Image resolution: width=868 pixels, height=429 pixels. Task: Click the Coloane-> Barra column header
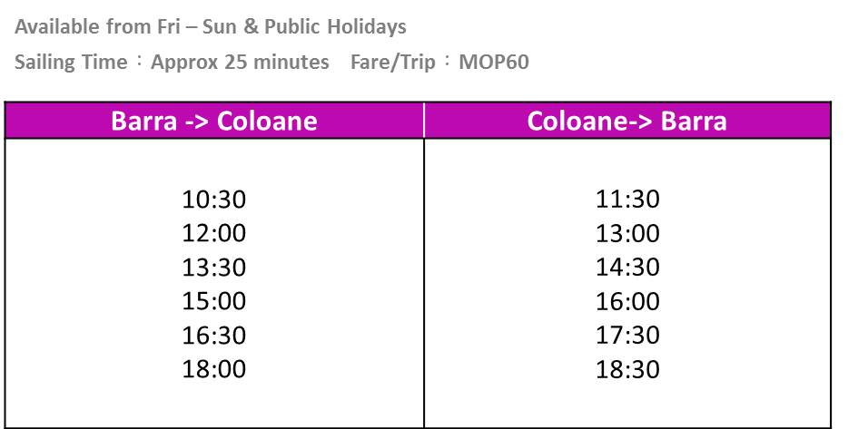point(627,121)
